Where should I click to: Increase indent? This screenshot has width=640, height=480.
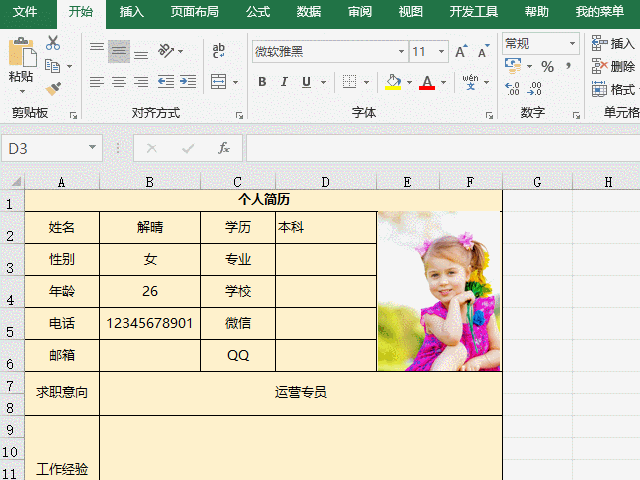[188, 82]
